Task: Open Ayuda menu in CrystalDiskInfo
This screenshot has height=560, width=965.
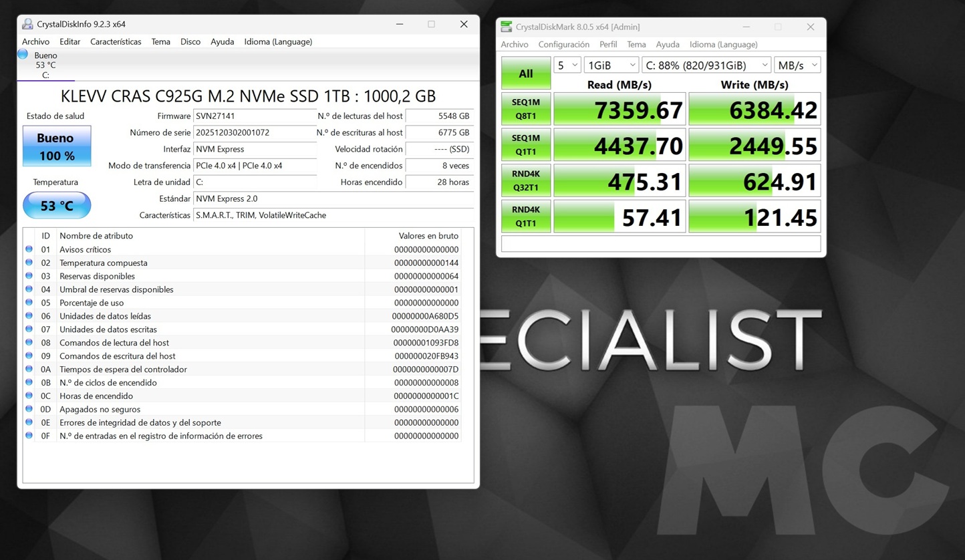Action: 222,41
